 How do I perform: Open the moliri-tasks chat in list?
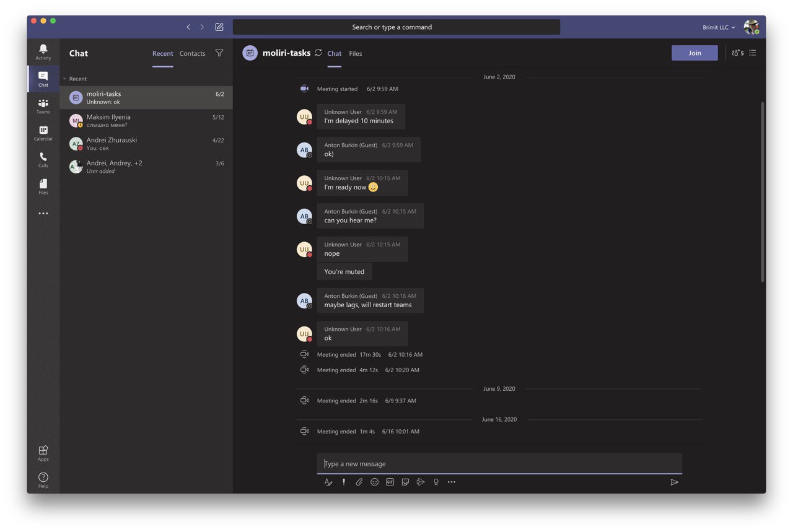(x=146, y=98)
